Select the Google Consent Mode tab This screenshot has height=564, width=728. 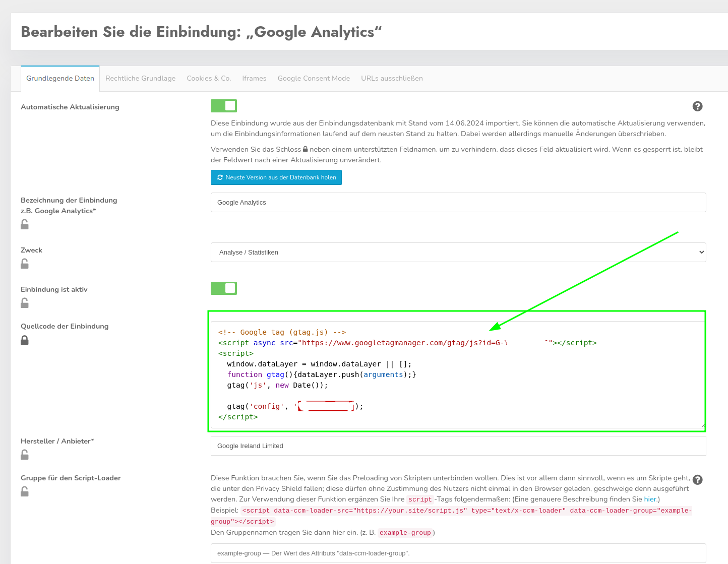(x=314, y=79)
